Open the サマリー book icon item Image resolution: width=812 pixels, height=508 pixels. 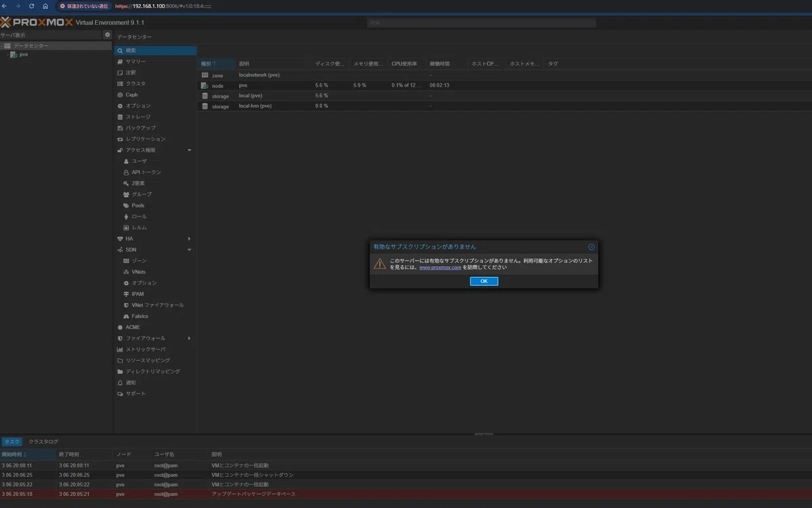156,62
